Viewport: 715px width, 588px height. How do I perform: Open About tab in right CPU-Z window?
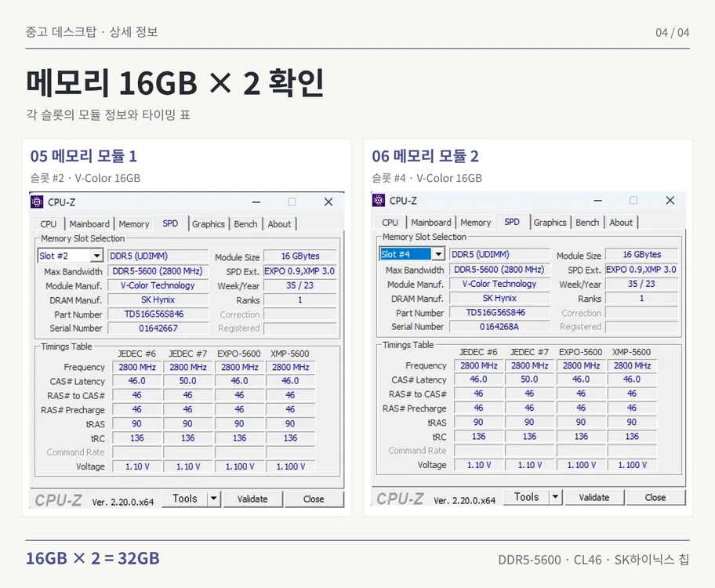[x=621, y=222]
